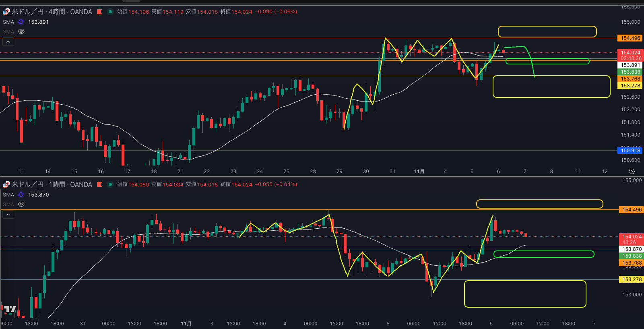Collapse the indicator legend in 4-hour chart

coord(8,42)
